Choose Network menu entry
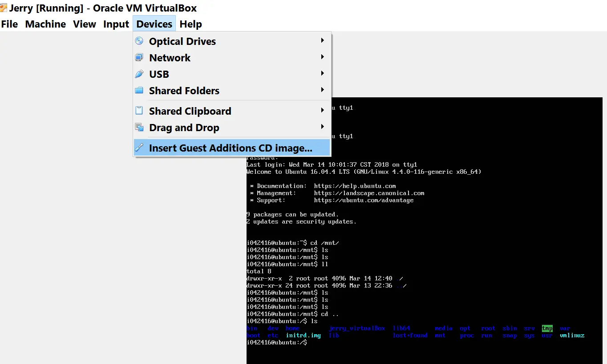Viewport: 607px width, 364px height. point(232,57)
